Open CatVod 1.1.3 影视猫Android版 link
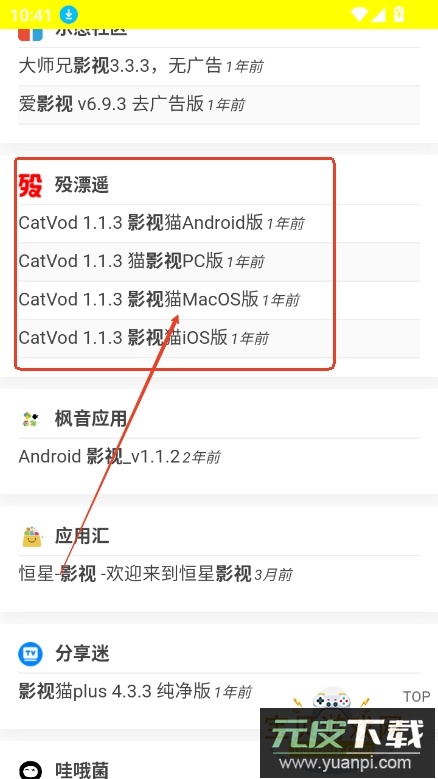This screenshot has width=438, height=779. [161, 223]
